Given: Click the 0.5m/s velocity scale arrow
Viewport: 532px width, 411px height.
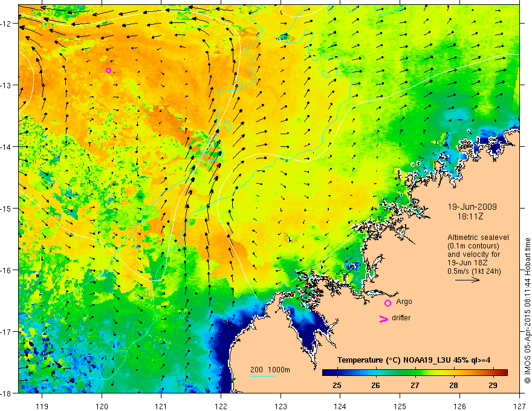Looking at the screenshot, I should click(467, 280).
